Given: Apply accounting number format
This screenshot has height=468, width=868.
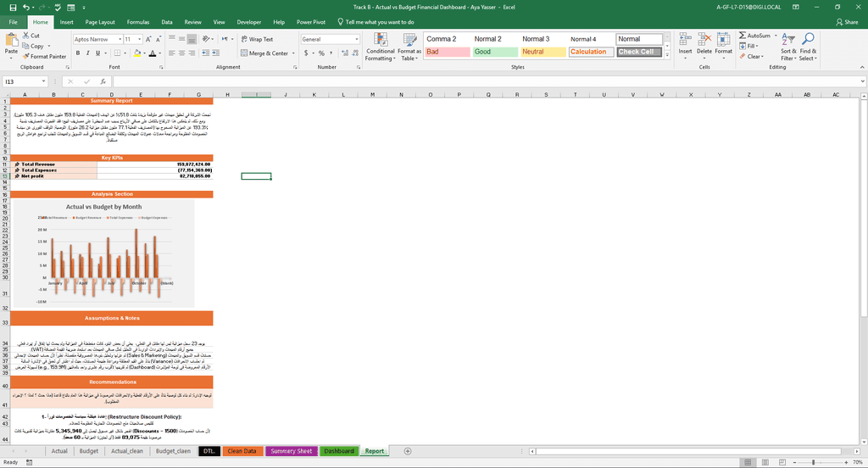Looking at the screenshot, I should (x=306, y=53).
